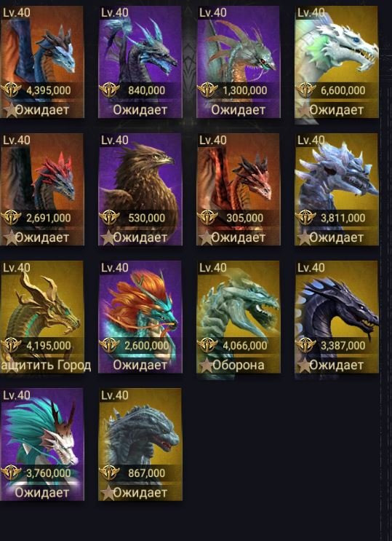Choose the teal-maned dragon with 3,760,000 power
Image resolution: width=392 pixels, height=541 pixels.
[41, 444]
